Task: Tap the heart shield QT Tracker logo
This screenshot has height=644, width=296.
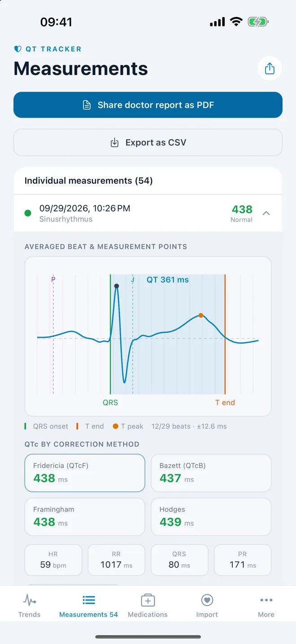Action: (18, 49)
